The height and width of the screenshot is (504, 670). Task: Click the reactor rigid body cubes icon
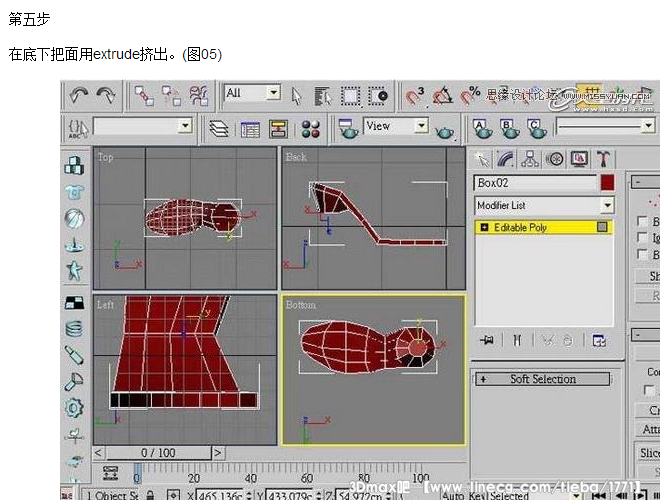point(74,165)
